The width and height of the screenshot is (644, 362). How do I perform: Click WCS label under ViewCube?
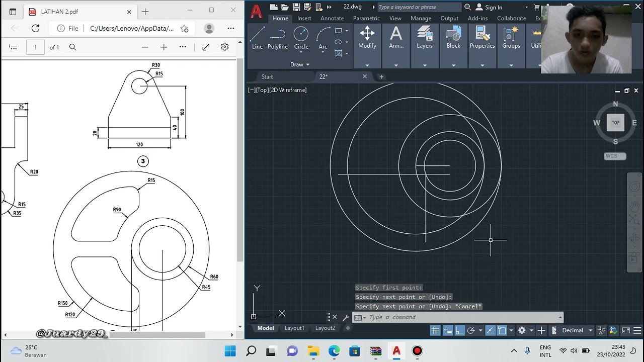coord(615,156)
